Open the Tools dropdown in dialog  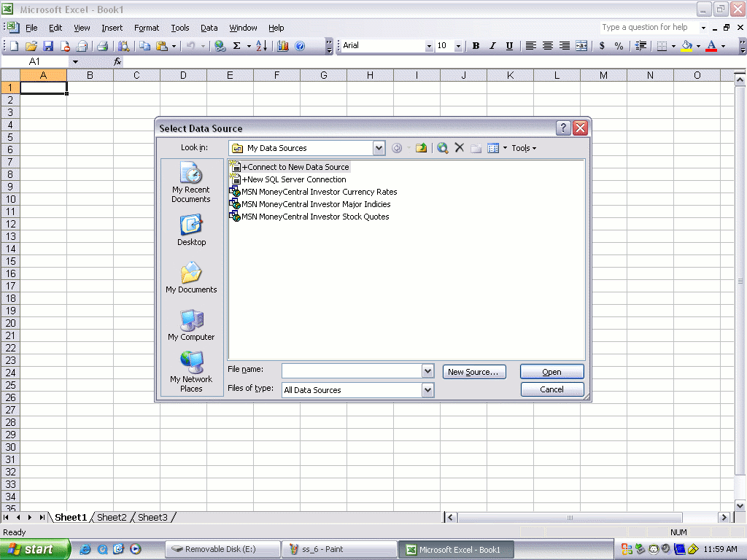tap(523, 148)
